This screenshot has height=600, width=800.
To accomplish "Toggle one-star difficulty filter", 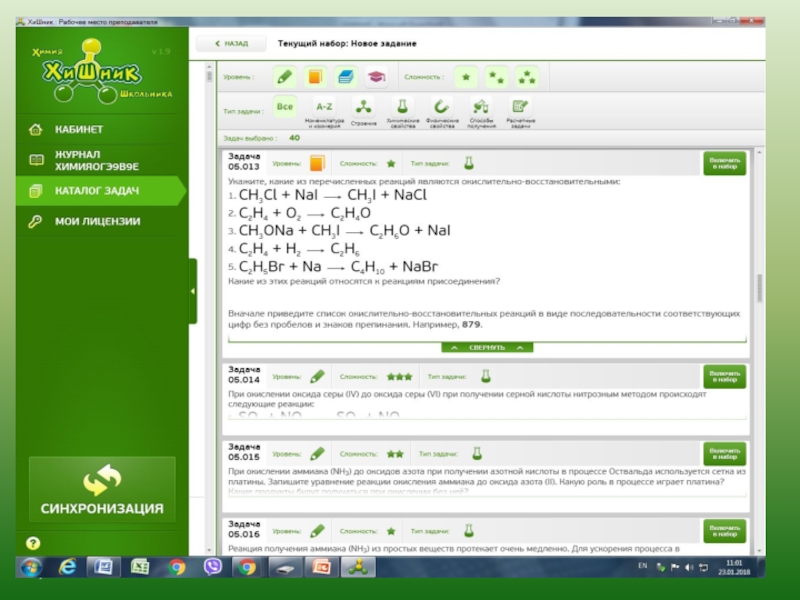I will [x=466, y=77].
